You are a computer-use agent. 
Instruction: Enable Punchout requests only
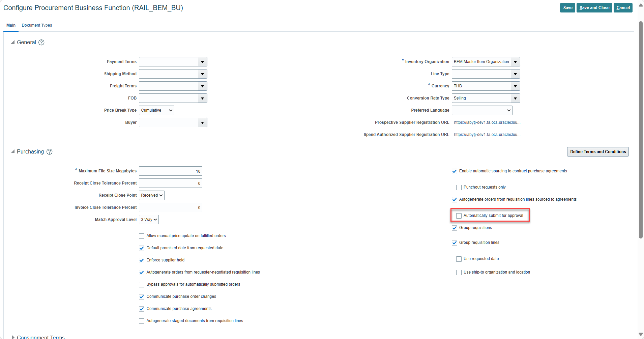(459, 187)
